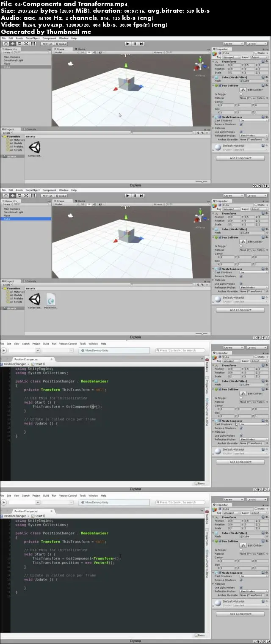Select the Rotate tool in the first frame
The image size is (271, 644).
[19, 44]
